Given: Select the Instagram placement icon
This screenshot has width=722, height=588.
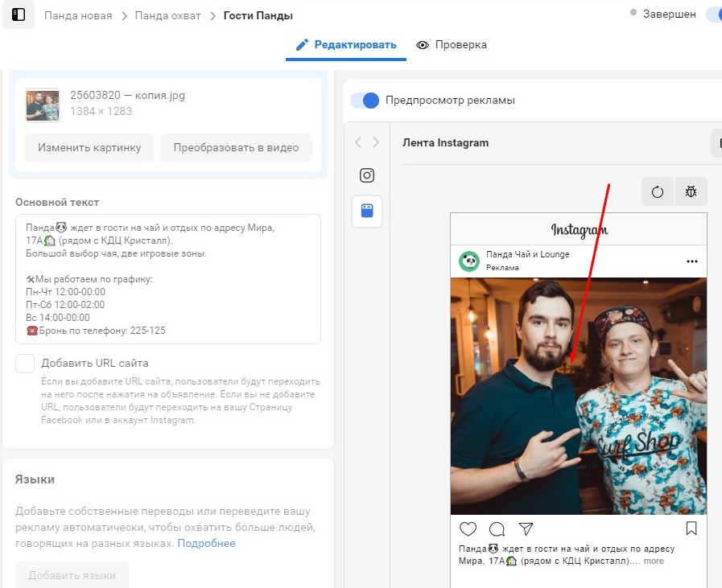Looking at the screenshot, I should point(367,175).
